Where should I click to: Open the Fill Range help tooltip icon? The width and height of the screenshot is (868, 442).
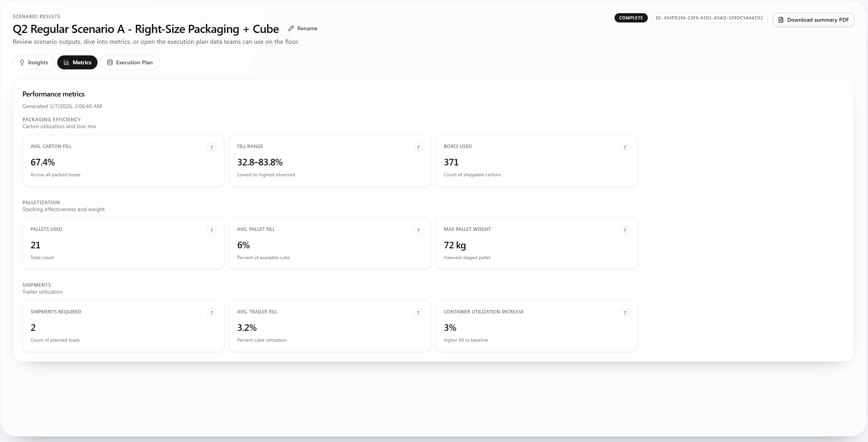pos(418,148)
